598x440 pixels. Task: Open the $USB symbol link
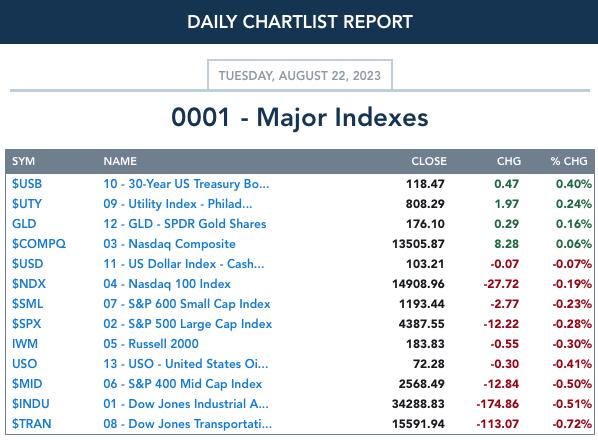coord(27,184)
